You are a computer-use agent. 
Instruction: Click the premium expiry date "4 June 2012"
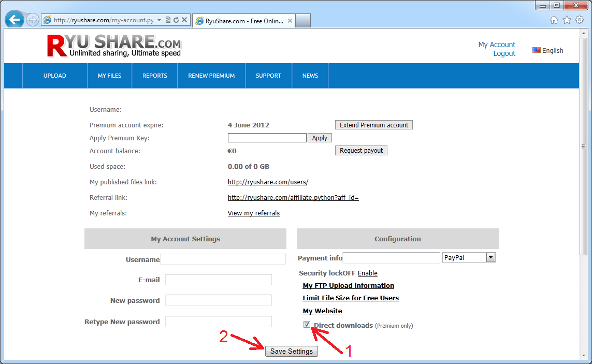click(249, 125)
